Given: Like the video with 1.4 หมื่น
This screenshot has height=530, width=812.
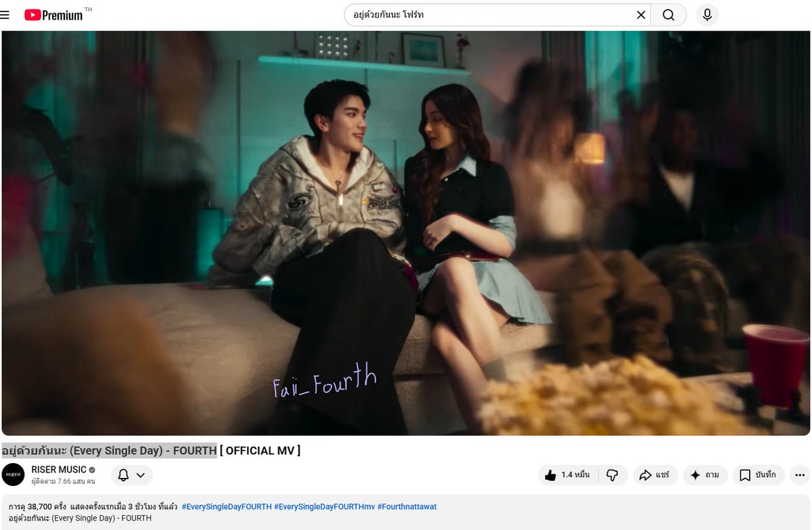Looking at the screenshot, I should (x=568, y=475).
